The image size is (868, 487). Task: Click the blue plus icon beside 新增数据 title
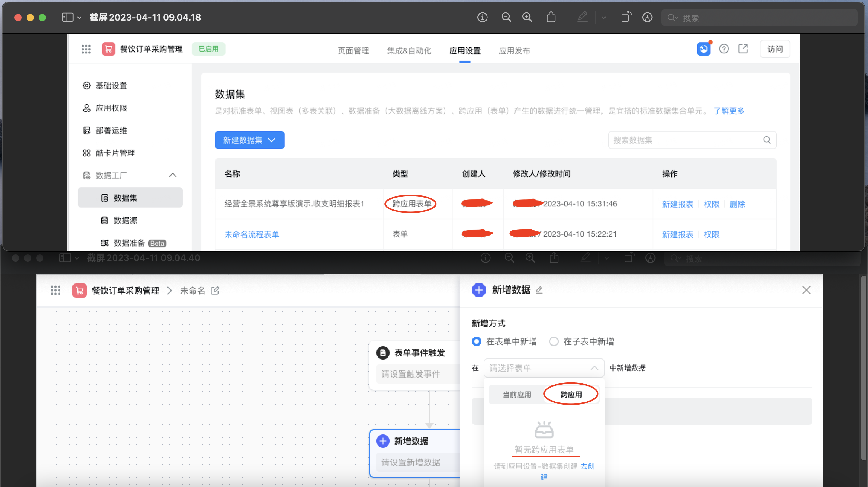pos(478,290)
